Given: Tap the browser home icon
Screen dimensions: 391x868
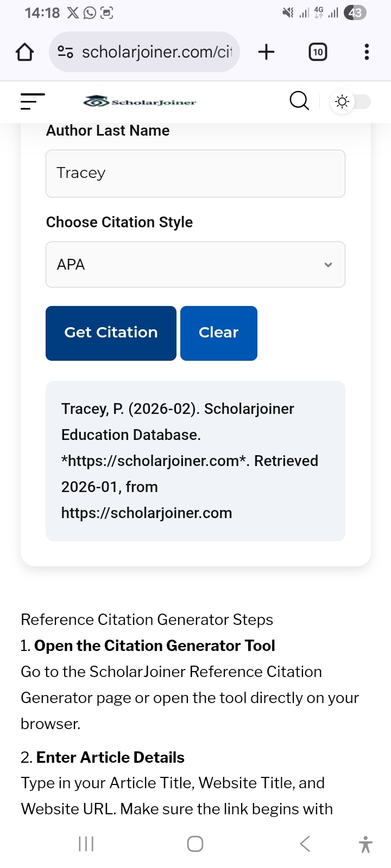Looking at the screenshot, I should 24,52.
